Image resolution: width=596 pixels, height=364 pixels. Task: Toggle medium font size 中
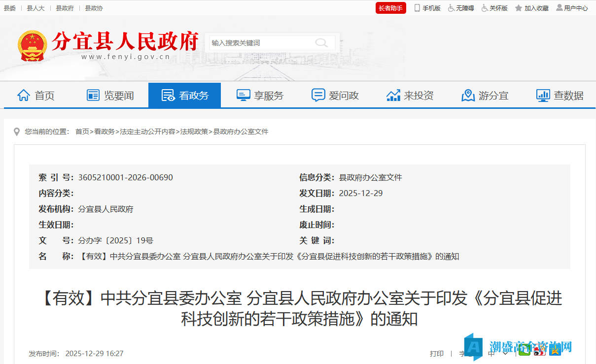(491, 353)
